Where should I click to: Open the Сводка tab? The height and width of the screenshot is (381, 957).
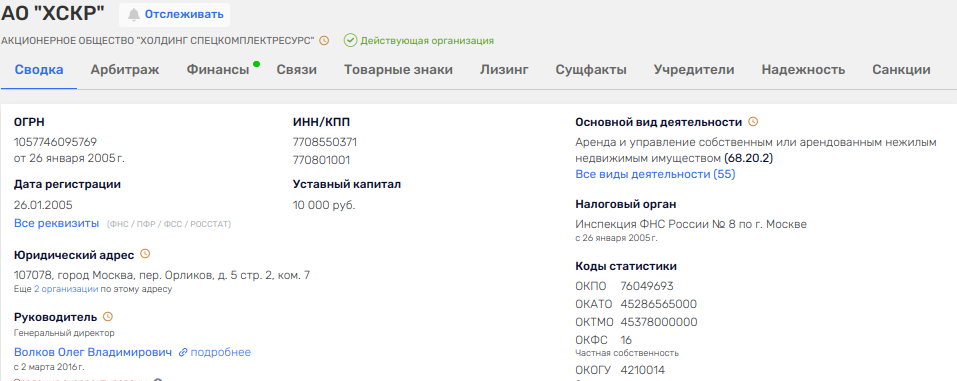tap(39, 70)
